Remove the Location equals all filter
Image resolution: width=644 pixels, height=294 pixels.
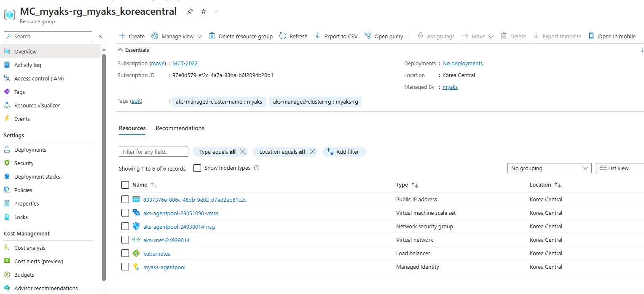312,152
